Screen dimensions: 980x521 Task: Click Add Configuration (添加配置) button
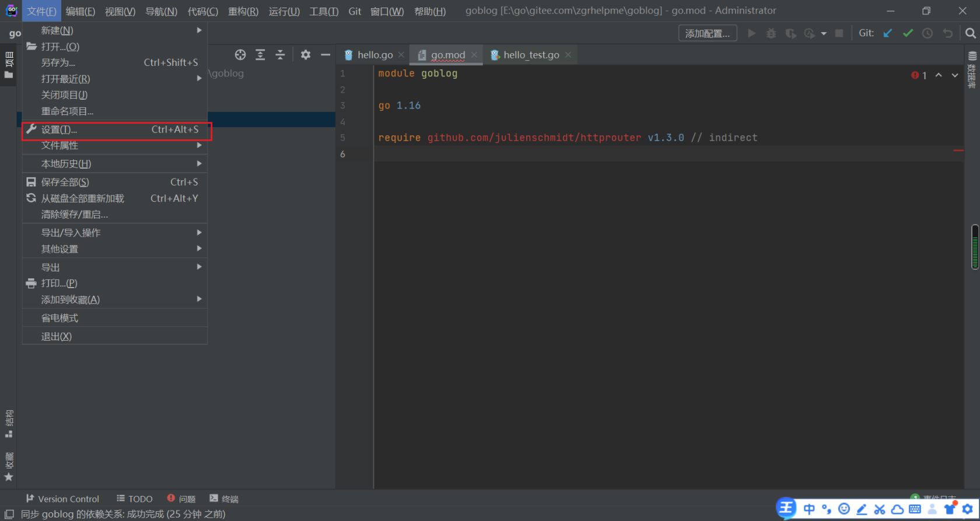708,33
